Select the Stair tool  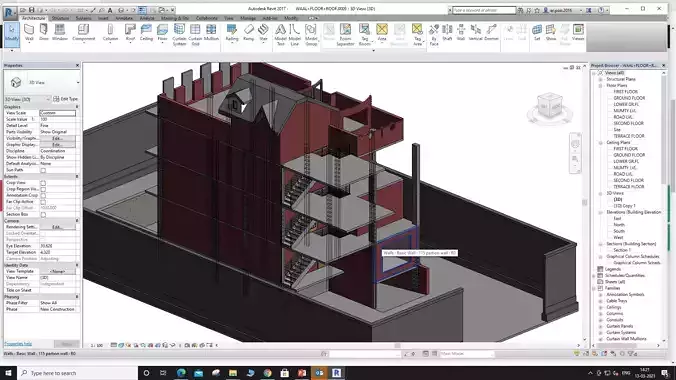pos(263,32)
